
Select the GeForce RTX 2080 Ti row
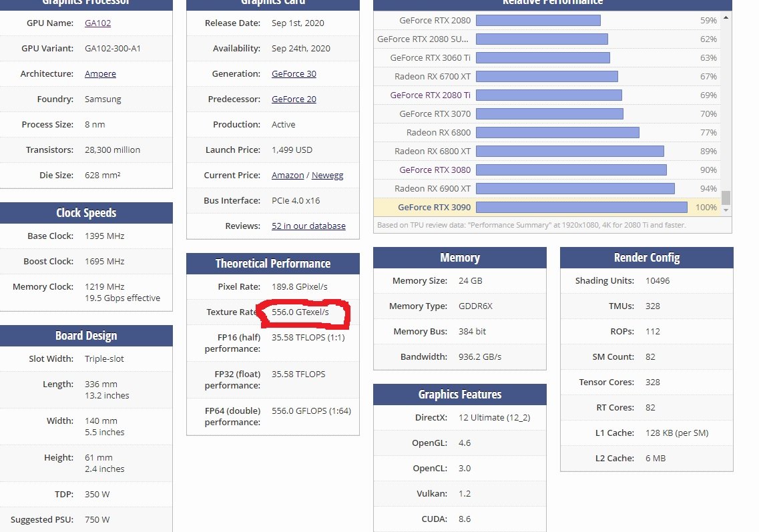tap(547, 95)
